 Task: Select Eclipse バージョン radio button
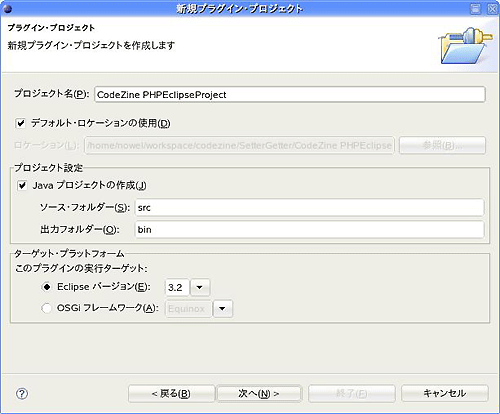(x=47, y=287)
